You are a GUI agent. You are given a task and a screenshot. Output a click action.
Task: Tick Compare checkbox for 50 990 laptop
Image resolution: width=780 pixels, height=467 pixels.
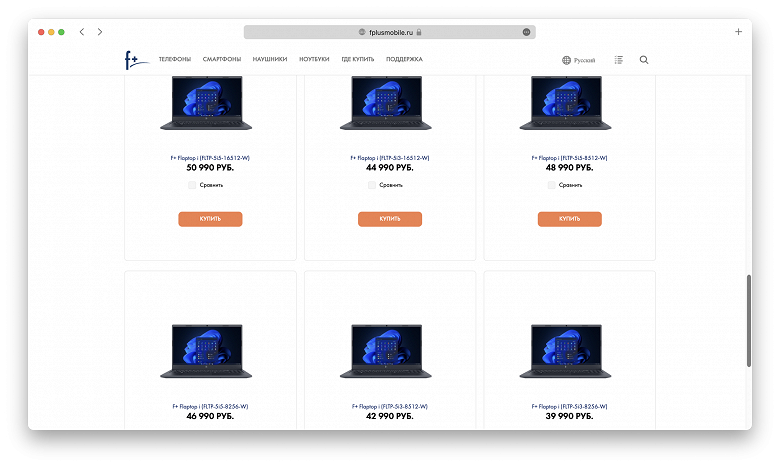pos(192,185)
